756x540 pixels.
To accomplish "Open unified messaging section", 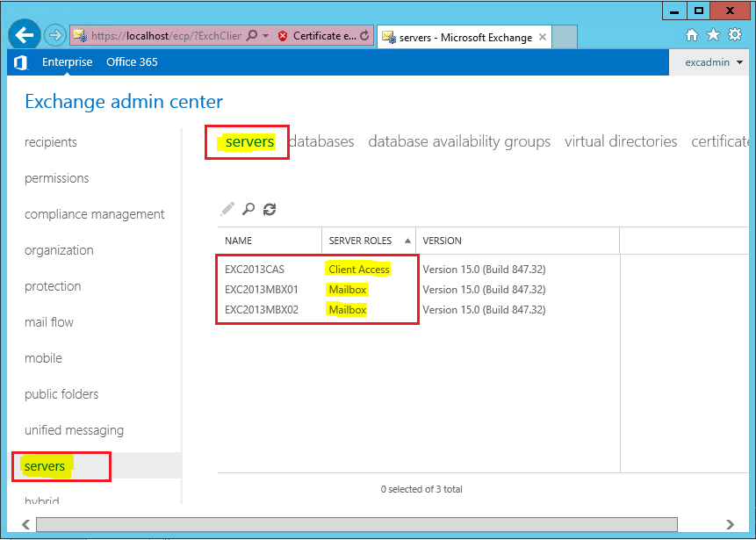I will pyautogui.click(x=74, y=430).
